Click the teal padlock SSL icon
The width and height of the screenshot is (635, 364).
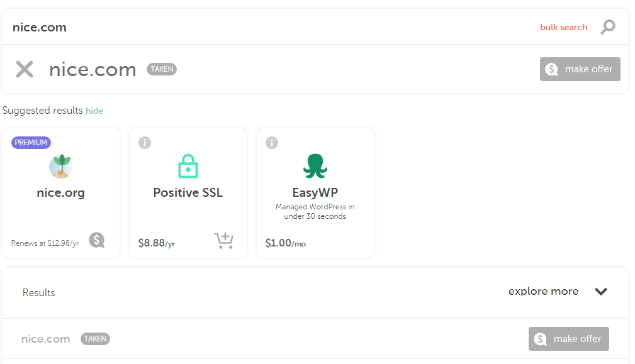tap(188, 166)
